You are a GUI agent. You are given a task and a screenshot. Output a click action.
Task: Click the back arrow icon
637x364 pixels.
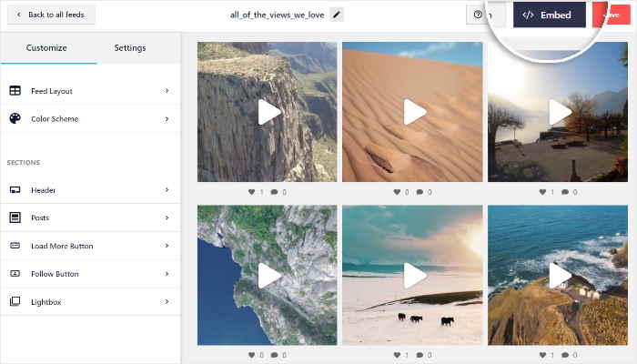tap(19, 15)
